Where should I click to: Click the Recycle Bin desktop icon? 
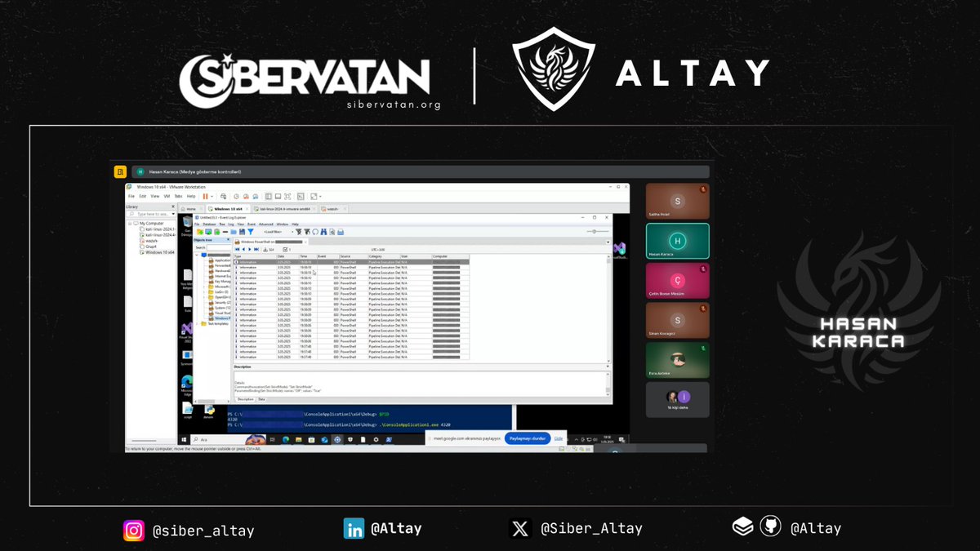[x=188, y=226]
